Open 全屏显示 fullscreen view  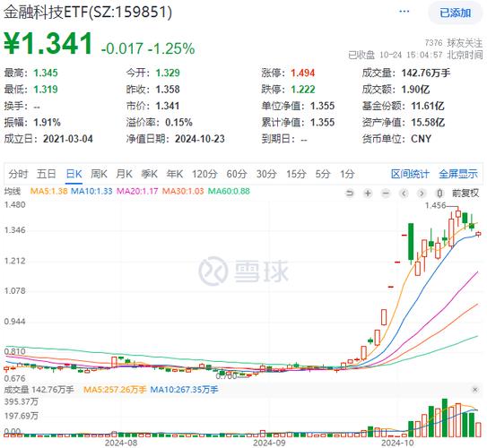pos(458,174)
